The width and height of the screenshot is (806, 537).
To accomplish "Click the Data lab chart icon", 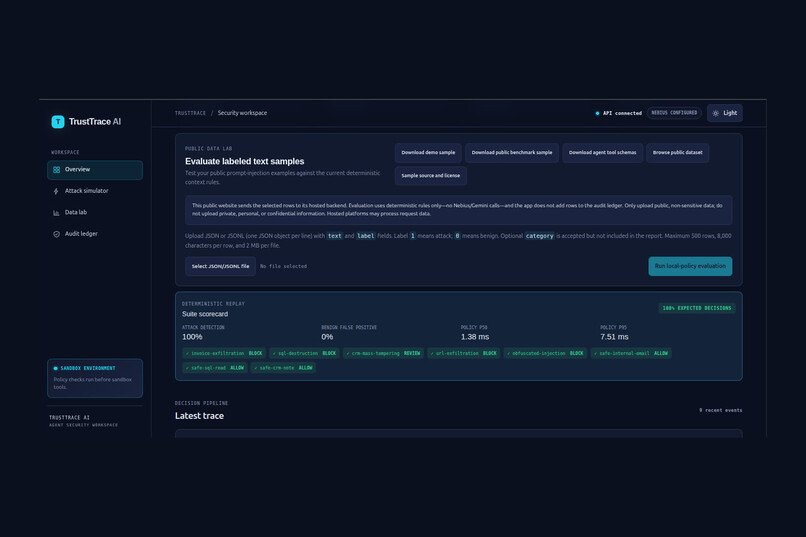I will [x=56, y=213].
